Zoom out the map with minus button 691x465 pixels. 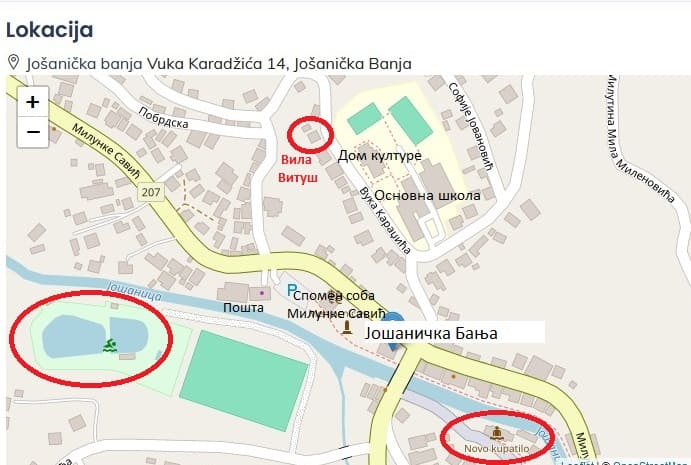click(x=33, y=132)
